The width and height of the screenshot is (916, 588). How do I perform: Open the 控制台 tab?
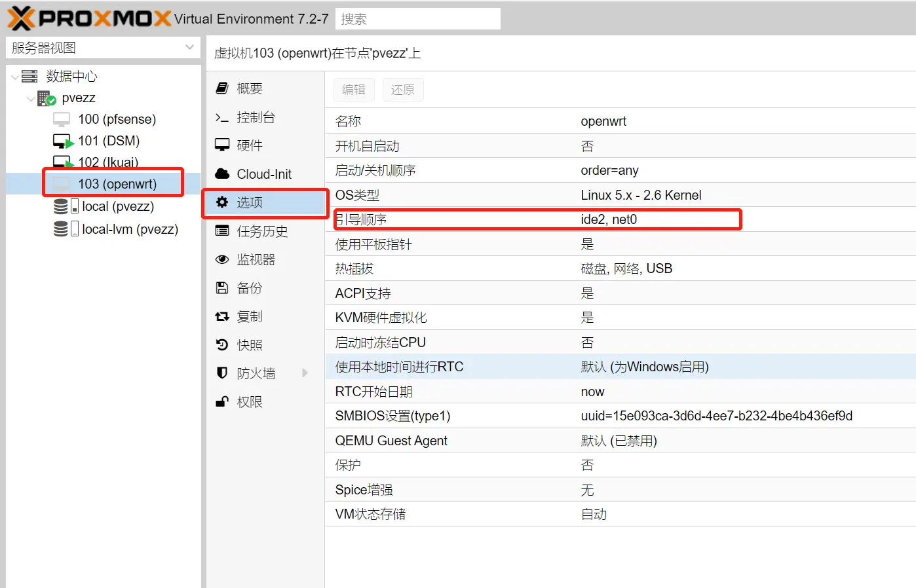[265, 117]
